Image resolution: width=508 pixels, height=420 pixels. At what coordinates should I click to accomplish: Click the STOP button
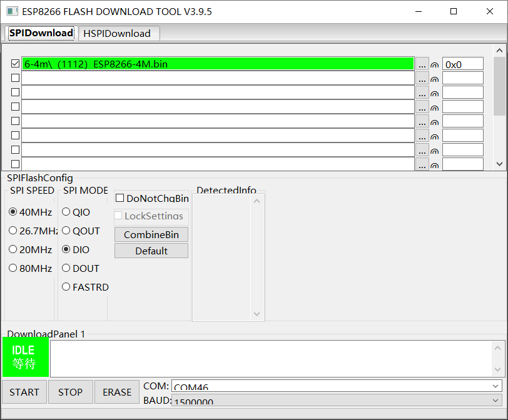71,392
